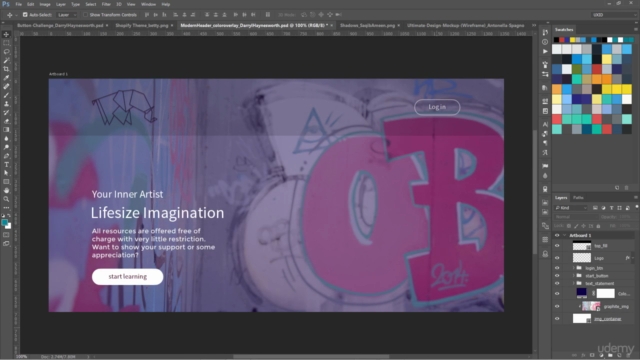Open the Auto-Select Layer dropdown
Viewport: 640px width, 360px height.
(x=67, y=15)
